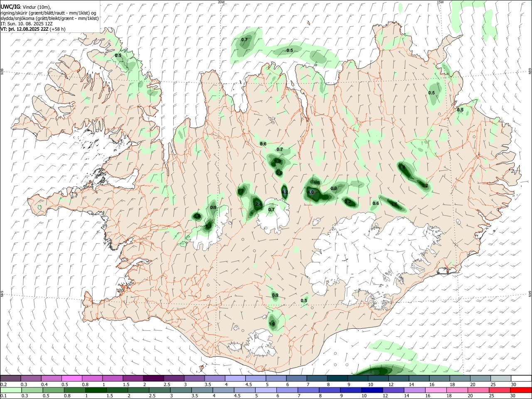Pick the light pink 16 swatch in rain scale
532x399 pixels.
point(436,390)
